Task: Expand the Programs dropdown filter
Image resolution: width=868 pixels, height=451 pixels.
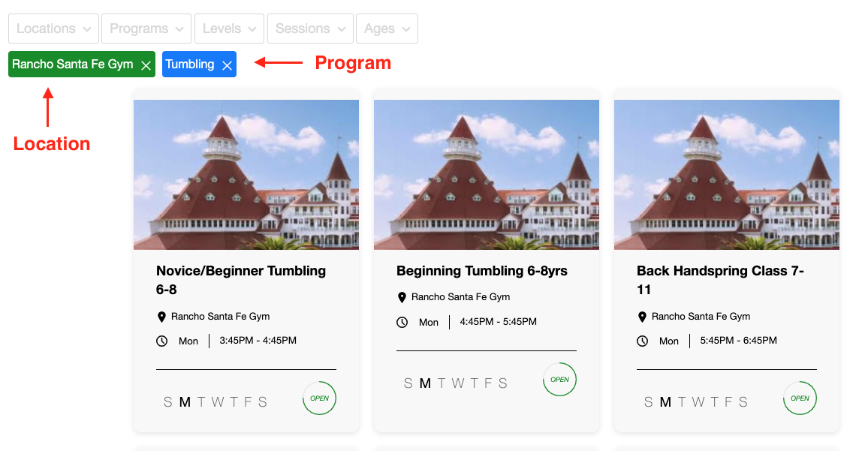Action: click(x=146, y=29)
